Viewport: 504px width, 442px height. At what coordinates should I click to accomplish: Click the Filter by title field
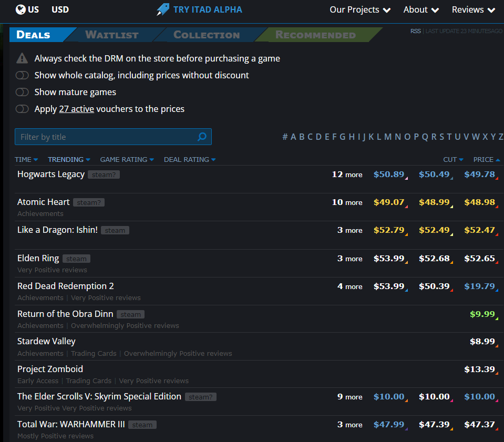coord(113,137)
